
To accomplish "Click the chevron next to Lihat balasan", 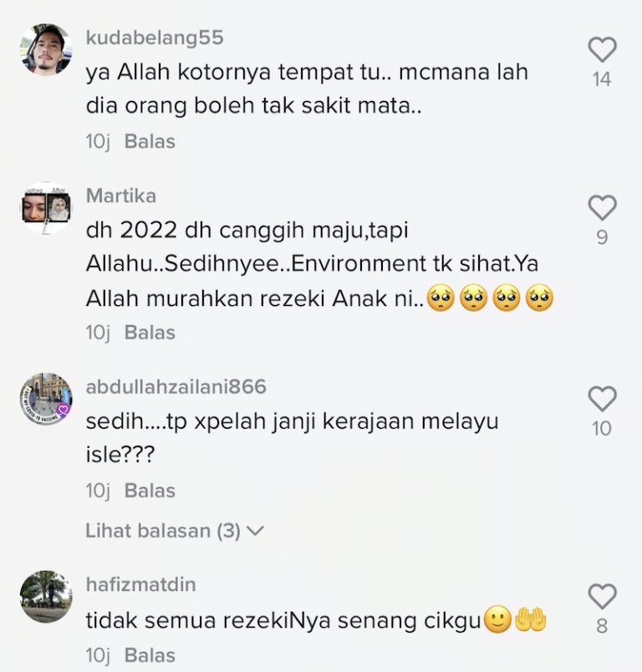I will pos(256,532).
